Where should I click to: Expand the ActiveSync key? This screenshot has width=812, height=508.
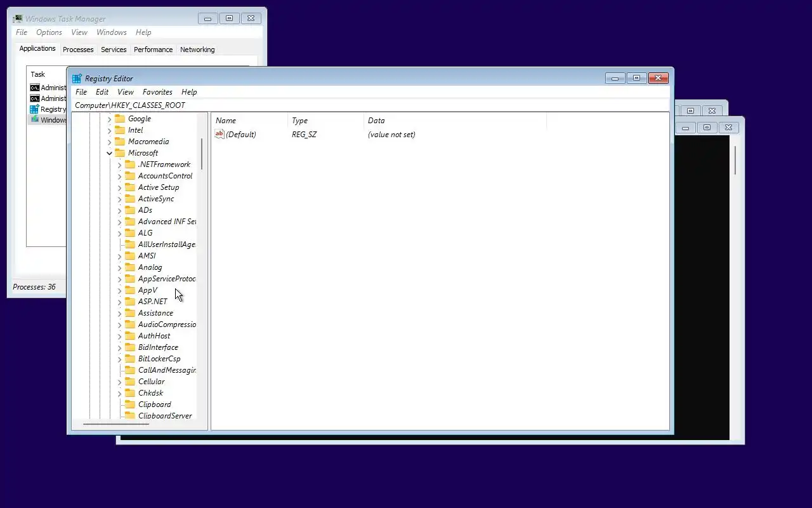click(x=119, y=199)
